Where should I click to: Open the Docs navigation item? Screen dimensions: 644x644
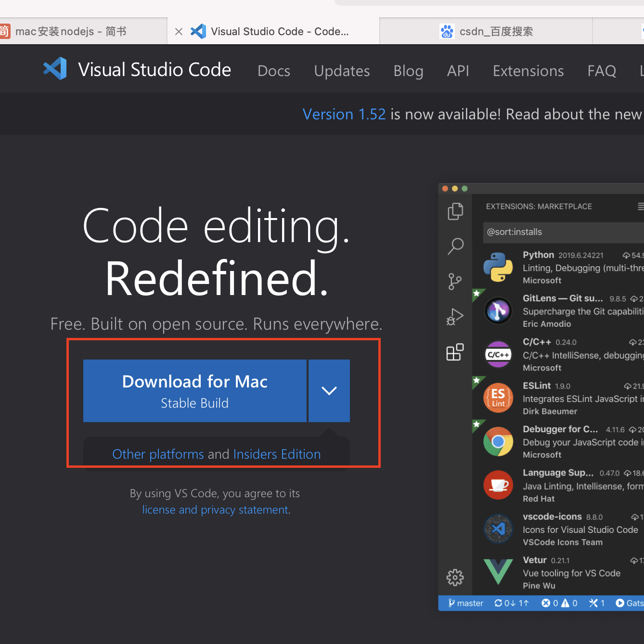click(274, 71)
